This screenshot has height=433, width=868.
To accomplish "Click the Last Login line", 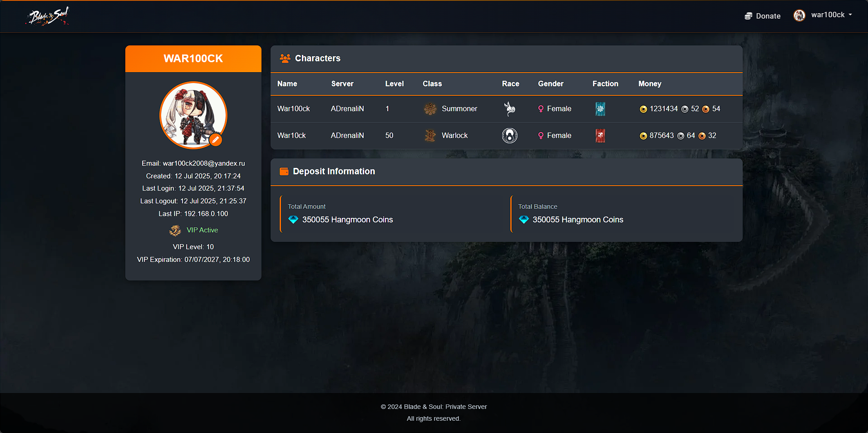I will (193, 188).
